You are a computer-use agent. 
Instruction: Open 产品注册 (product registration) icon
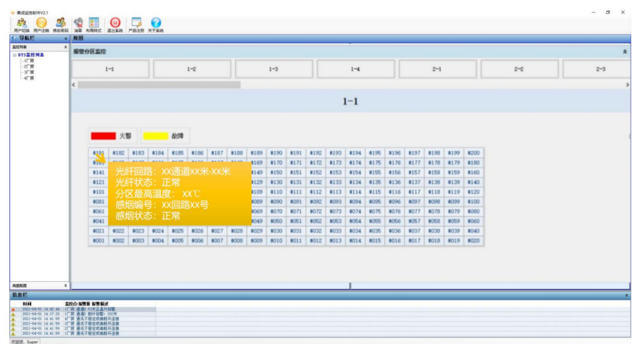(136, 22)
